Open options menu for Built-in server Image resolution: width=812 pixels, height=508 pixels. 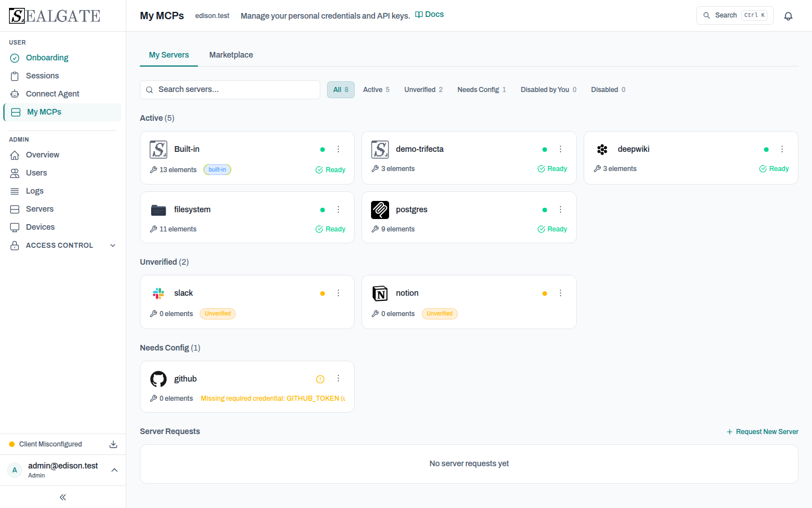pos(338,149)
